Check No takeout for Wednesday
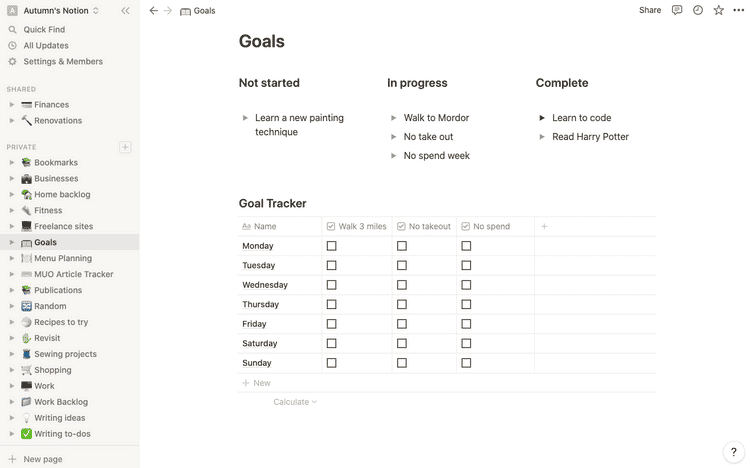The width and height of the screenshot is (750, 468). coord(402,285)
